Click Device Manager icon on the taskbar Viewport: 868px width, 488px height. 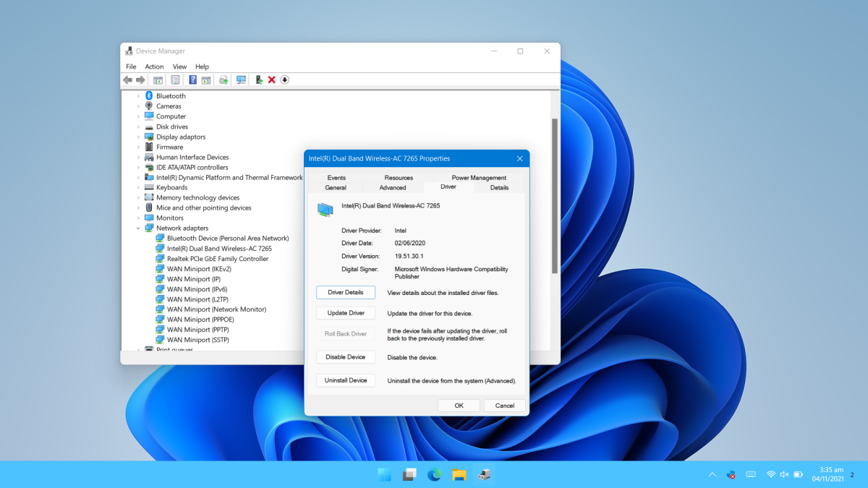pyautogui.click(x=484, y=474)
